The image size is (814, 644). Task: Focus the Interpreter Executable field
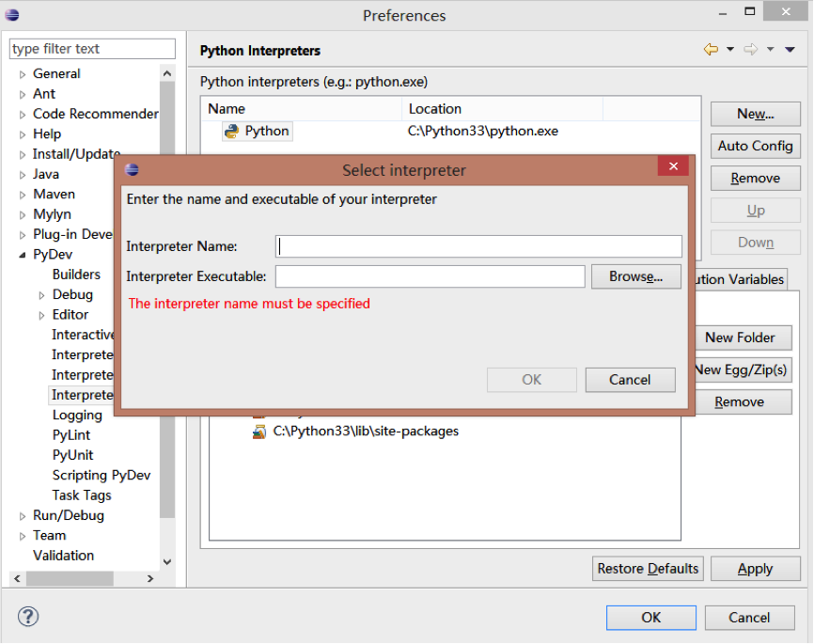pyautogui.click(x=430, y=276)
